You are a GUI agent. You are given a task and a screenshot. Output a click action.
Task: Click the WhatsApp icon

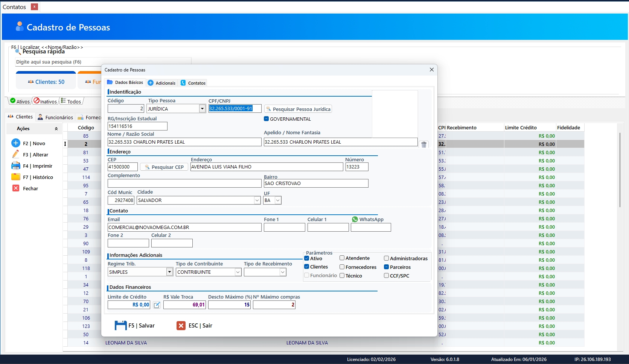click(x=355, y=219)
